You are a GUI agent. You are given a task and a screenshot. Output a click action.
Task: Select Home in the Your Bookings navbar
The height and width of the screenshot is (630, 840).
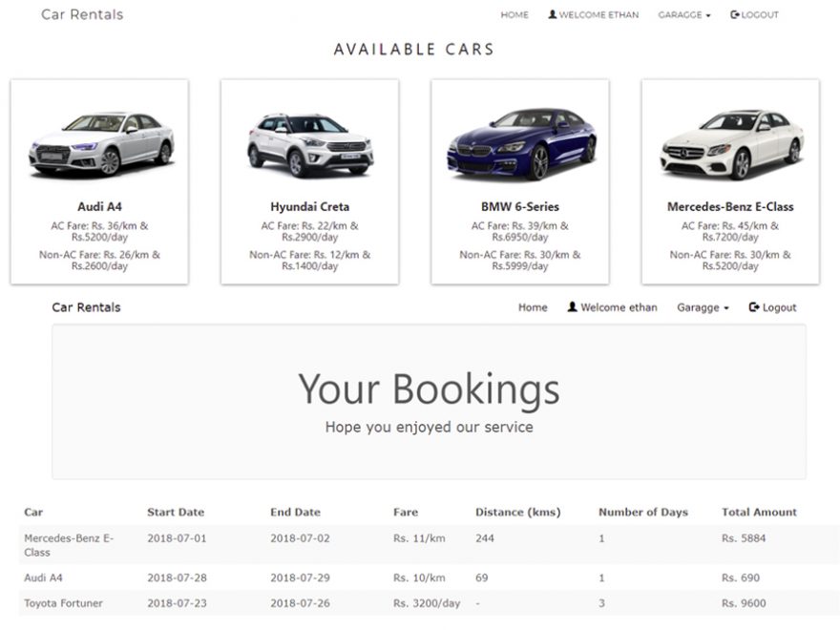click(533, 307)
